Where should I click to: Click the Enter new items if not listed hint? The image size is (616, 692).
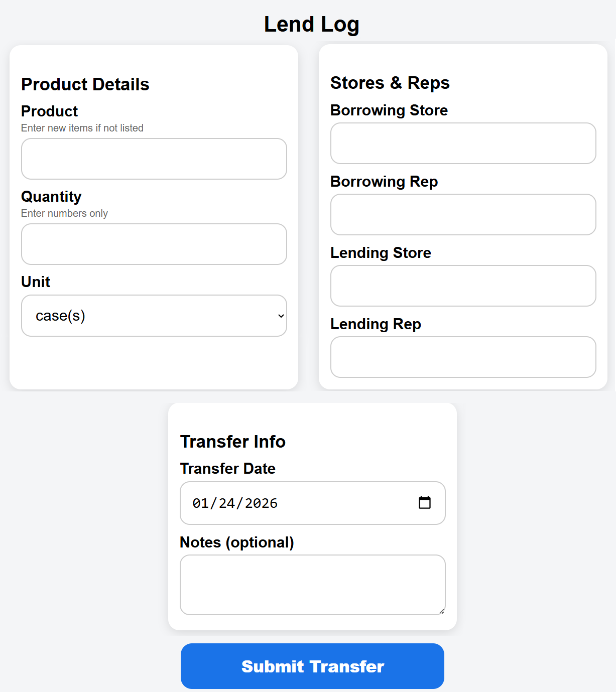(82, 128)
